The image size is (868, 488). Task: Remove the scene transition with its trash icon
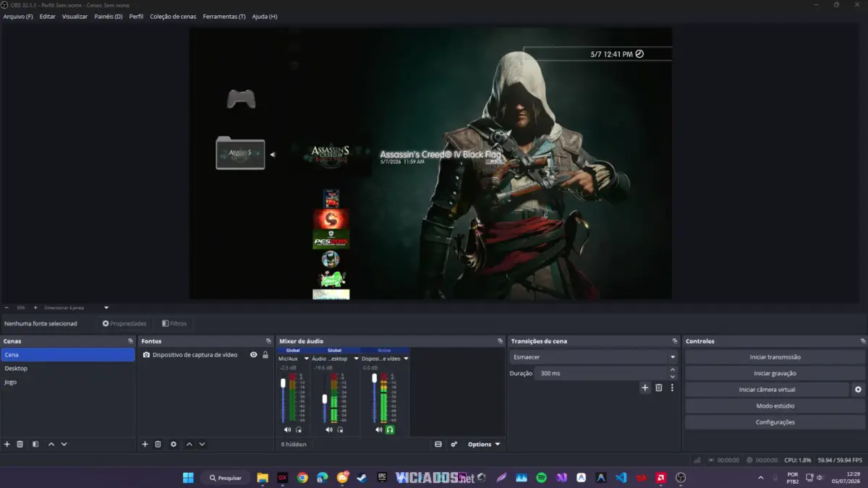659,388
